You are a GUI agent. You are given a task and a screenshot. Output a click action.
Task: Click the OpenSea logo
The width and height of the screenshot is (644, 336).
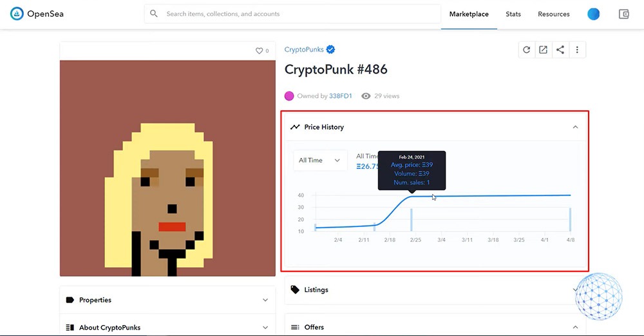click(x=37, y=14)
